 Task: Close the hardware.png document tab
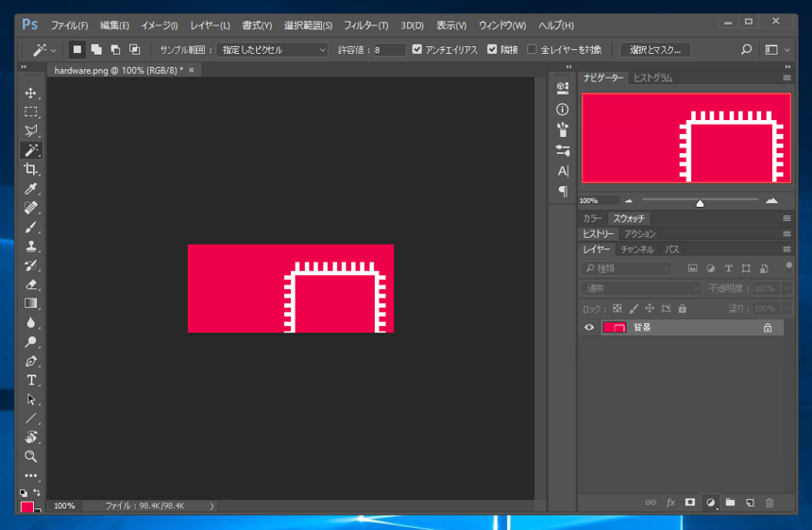(x=192, y=70)
